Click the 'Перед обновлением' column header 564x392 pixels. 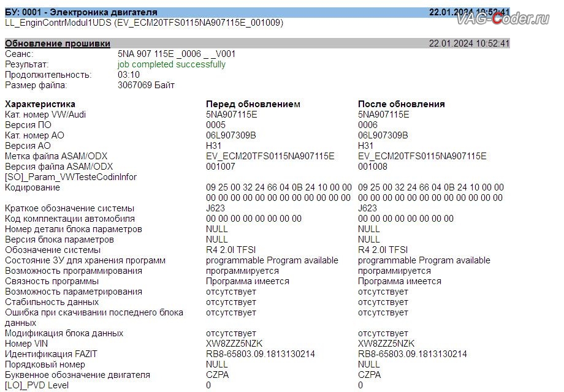pos(253,104)
